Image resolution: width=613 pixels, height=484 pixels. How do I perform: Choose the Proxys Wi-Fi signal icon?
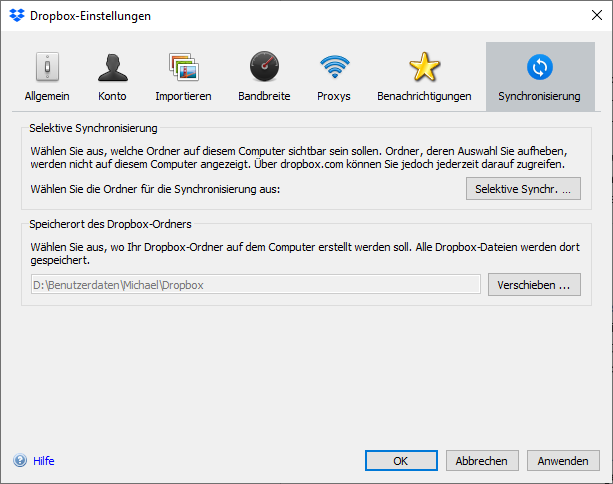click(335, 66)
